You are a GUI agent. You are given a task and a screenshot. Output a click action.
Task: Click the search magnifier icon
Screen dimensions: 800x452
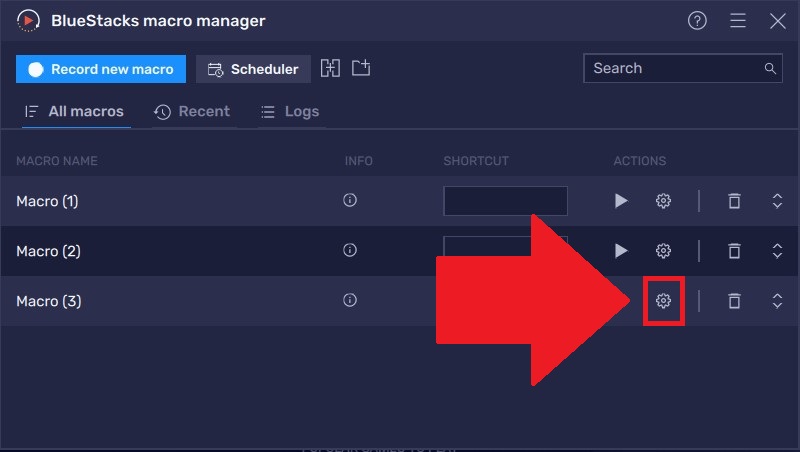pos(770,68)
